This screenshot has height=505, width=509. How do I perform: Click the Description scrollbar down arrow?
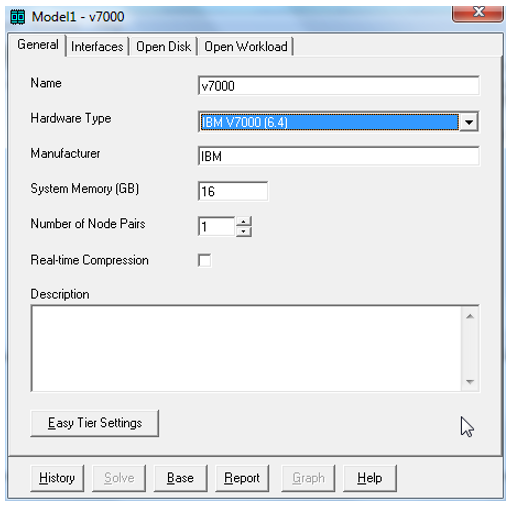point(470,382)
